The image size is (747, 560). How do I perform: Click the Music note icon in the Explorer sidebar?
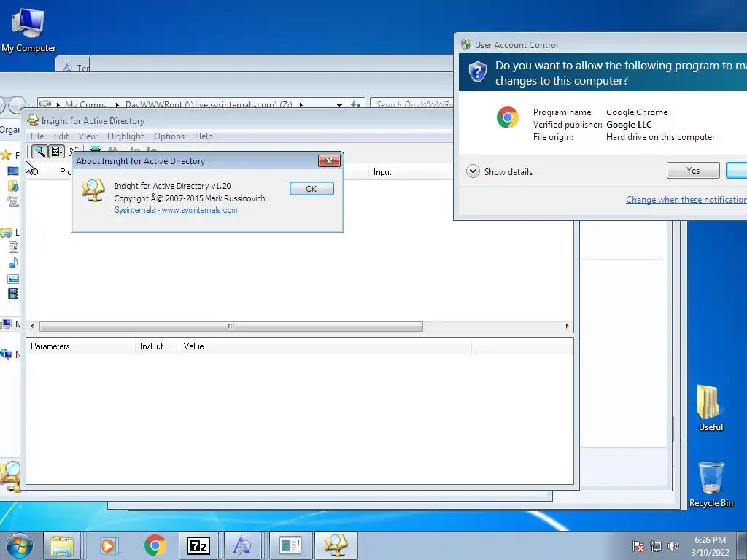(13, 262)
